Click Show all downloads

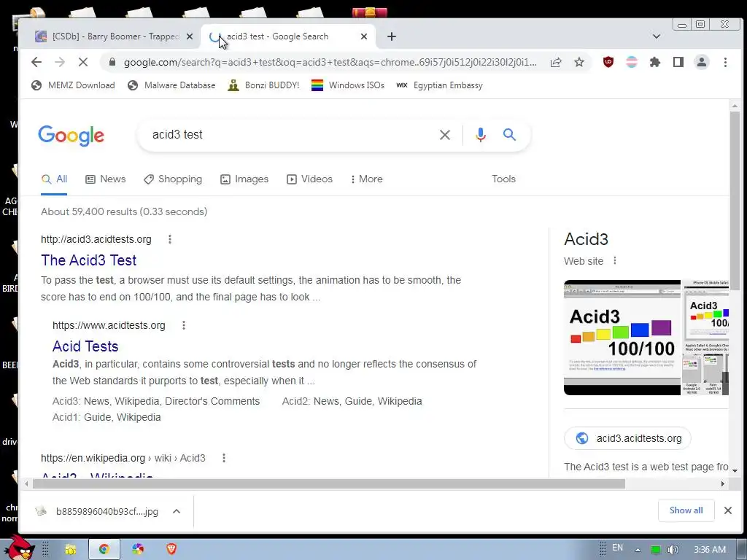686,510
